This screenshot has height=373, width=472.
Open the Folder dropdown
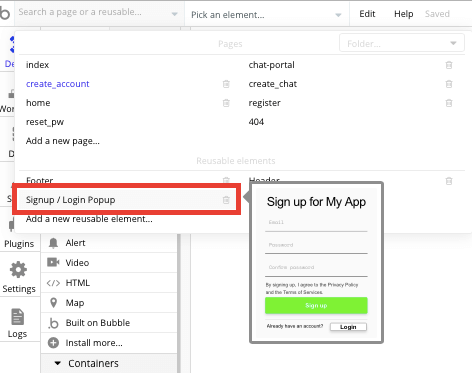click(402, 43)
